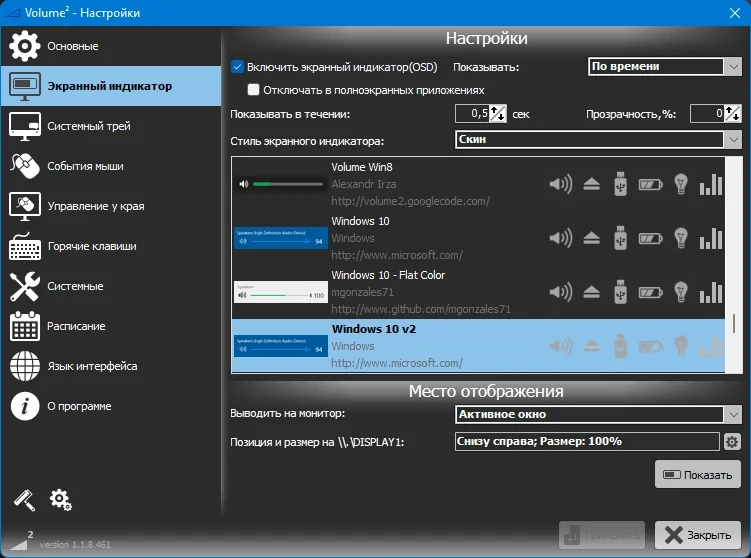The image size is (751, 558).
Task: Click the USB icon in Windows 10 row
Action: tap(621, 238)
